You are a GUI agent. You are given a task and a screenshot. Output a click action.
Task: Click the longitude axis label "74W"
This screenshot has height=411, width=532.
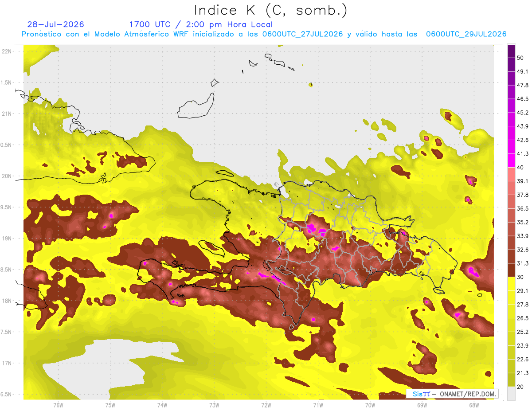(162, 405)
